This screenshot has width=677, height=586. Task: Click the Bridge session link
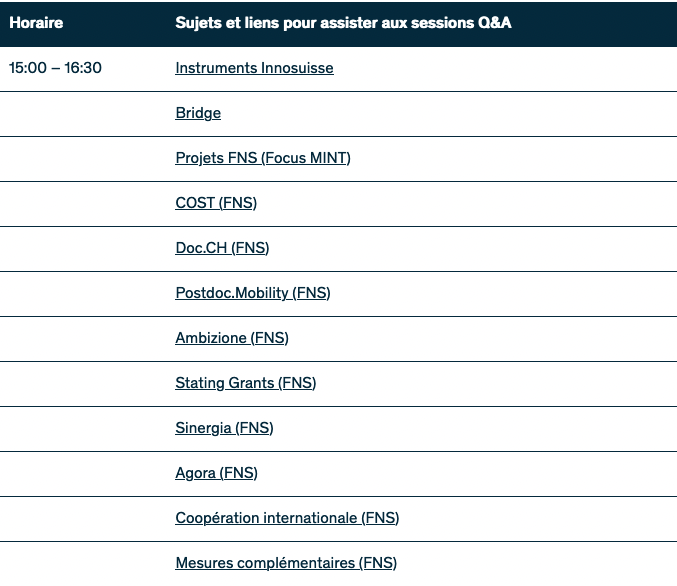click(x=198, y=114)
